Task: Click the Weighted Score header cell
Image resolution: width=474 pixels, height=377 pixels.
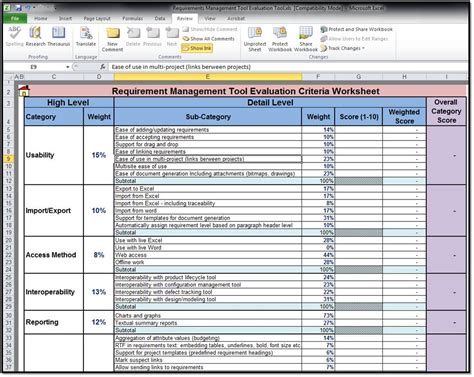Action: pyautogui.click(x=404, y=117)
